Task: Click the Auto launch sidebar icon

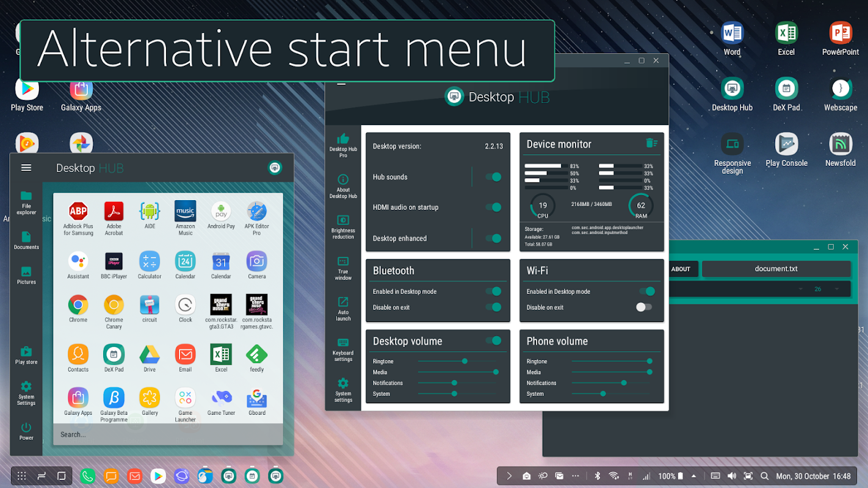Action: point(343,308)
